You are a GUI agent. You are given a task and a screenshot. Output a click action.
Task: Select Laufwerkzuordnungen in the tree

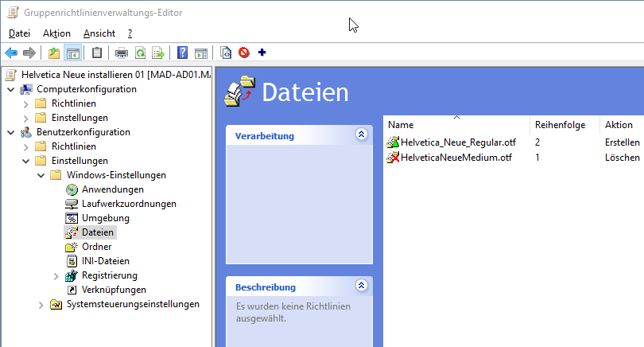(129, 204)
